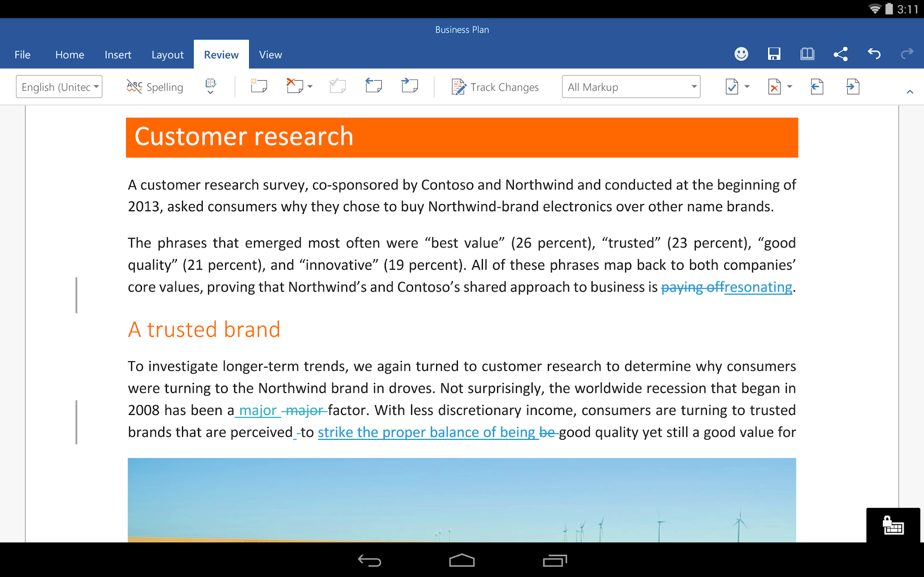Save document with the floppy disk icon

click(774, 54)
